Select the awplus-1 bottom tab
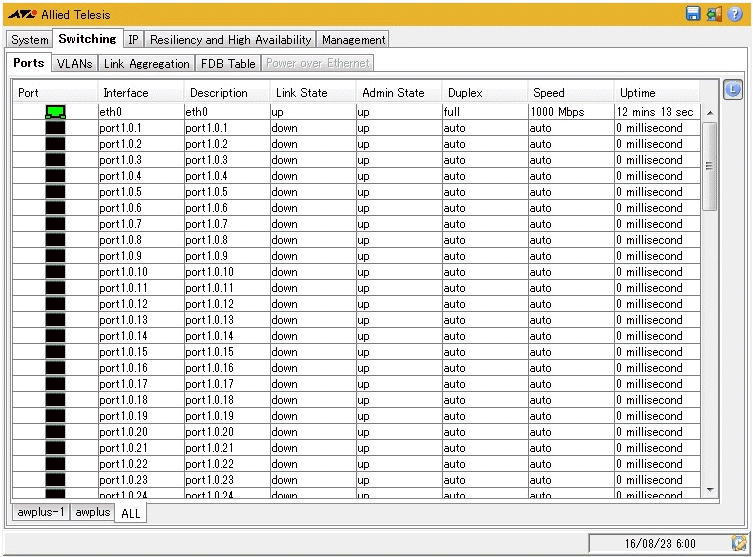This screenshot has width=753, height=557. [41, 512]
